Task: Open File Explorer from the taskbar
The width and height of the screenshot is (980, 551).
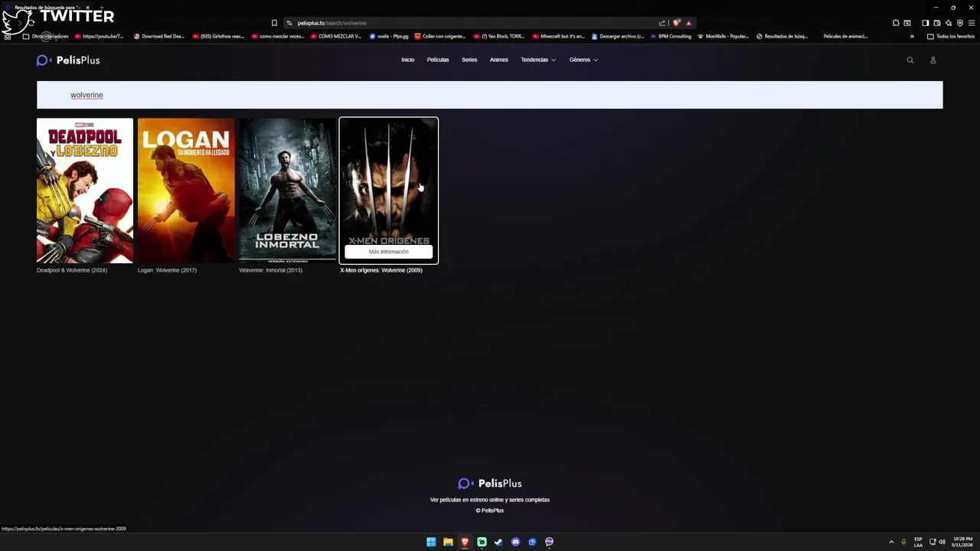Action: (x=448, y=542)
